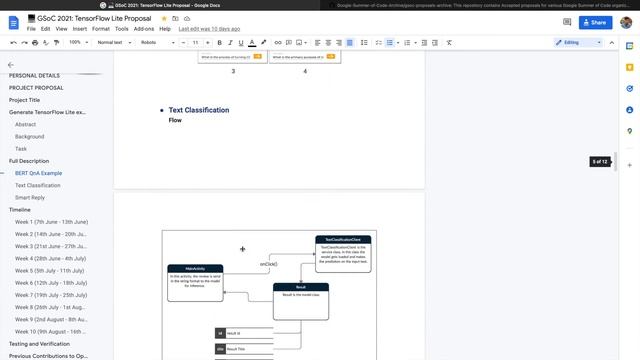640x360 pixels.
Task: Click the Spell check icon
Action: coord(46,42)
